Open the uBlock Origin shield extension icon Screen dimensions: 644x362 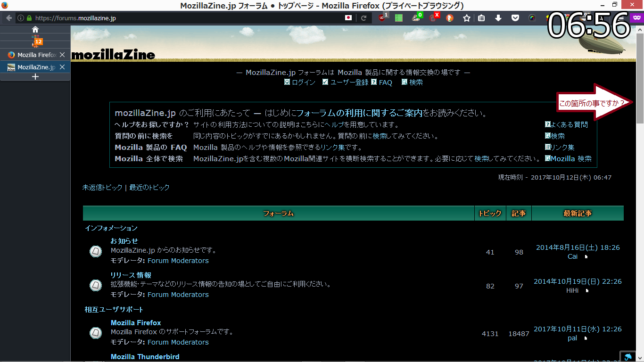(x=383, y=18)
